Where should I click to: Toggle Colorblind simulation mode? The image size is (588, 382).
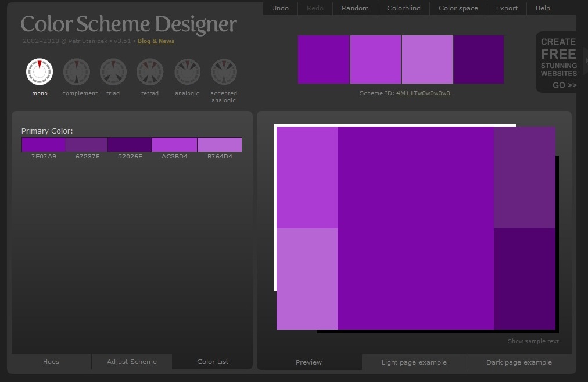pyautogui.click(x=403, y=8)
